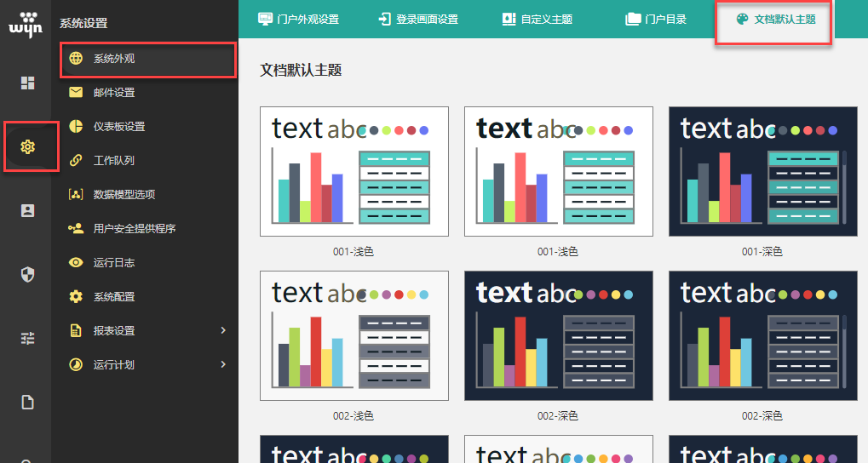This screenshot has height=463, width=868.
Task: Open the user account icon in left rail
Action: coord(28,210)
